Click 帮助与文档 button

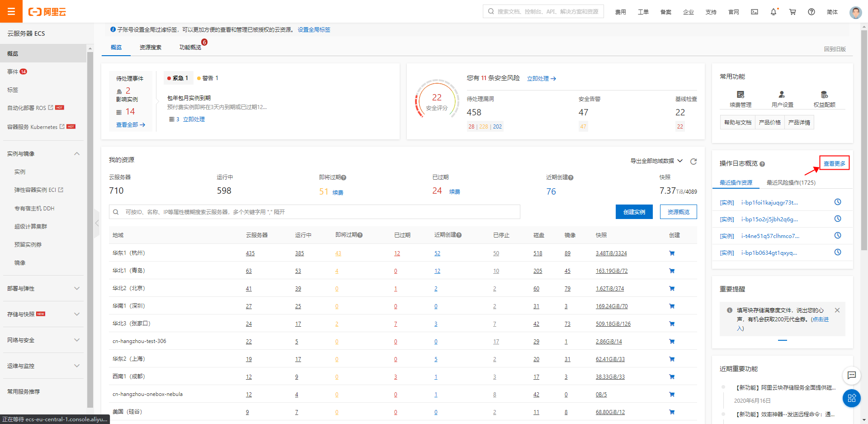[x=738, y=123]
